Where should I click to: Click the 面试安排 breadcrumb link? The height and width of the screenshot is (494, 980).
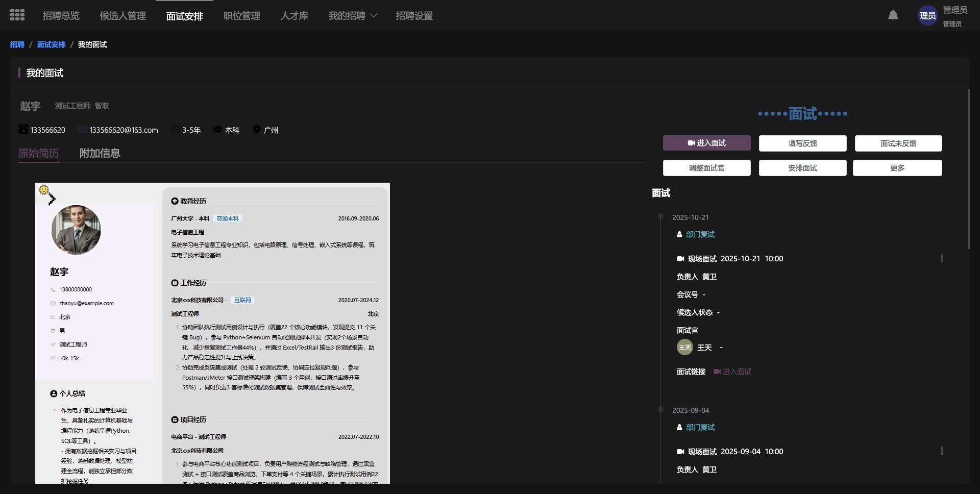(x=51, y=45)
